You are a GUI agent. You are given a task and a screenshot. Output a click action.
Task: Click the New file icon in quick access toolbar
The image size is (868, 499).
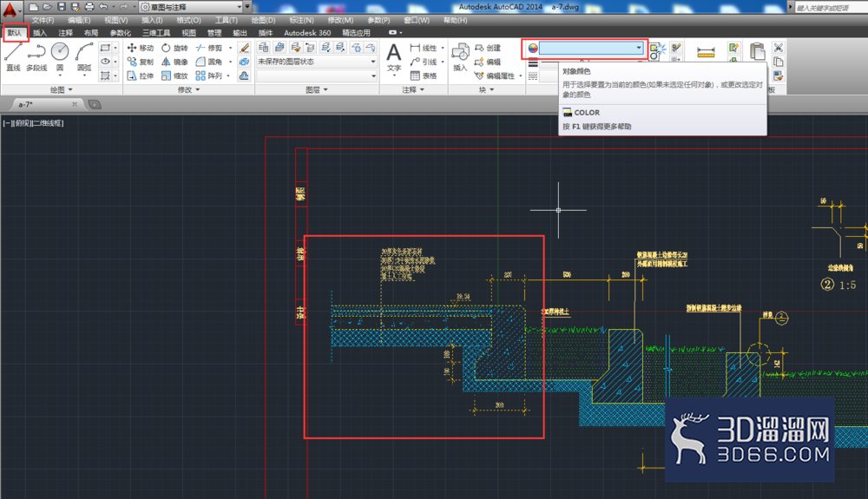click(x=34, y=7)
